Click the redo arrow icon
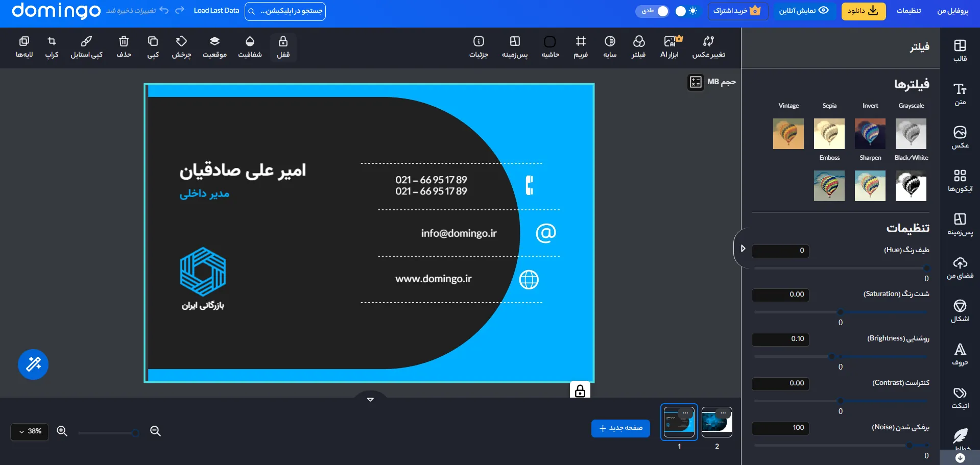 (x=179, y=10)
